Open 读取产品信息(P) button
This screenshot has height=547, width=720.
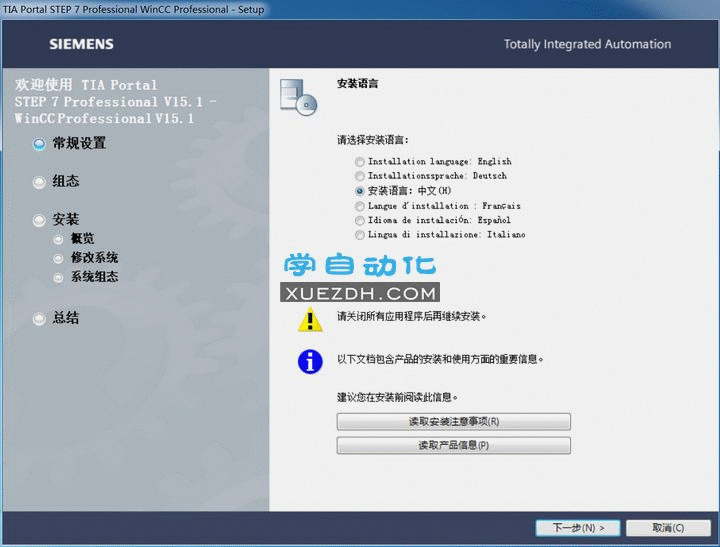(x=454, y=445)
